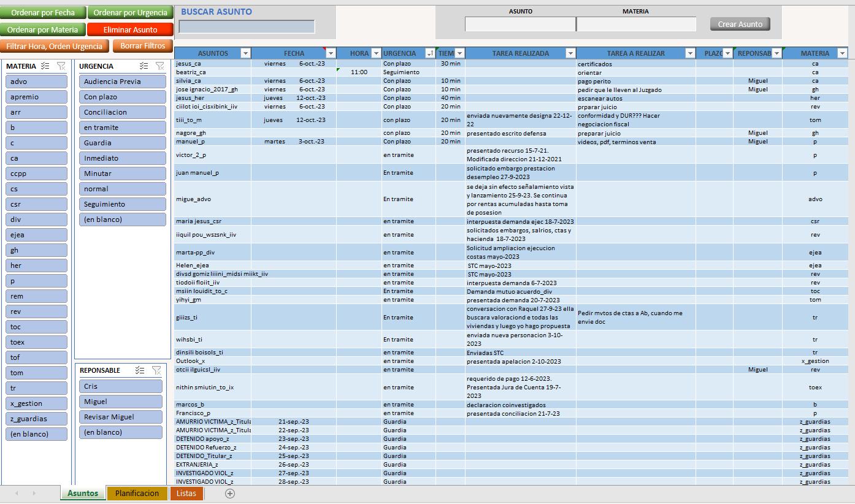Viewport: 855px width, 504px height.
Task: Select (en blanco) in REPONSABLE slicer
Action: click(121, 432)
